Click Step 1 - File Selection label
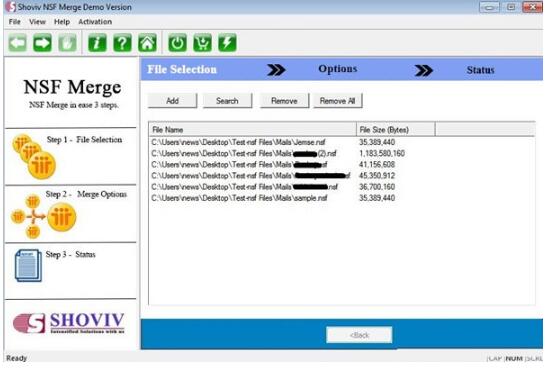Viewport: 552px width, 369px height. point(84,140)
